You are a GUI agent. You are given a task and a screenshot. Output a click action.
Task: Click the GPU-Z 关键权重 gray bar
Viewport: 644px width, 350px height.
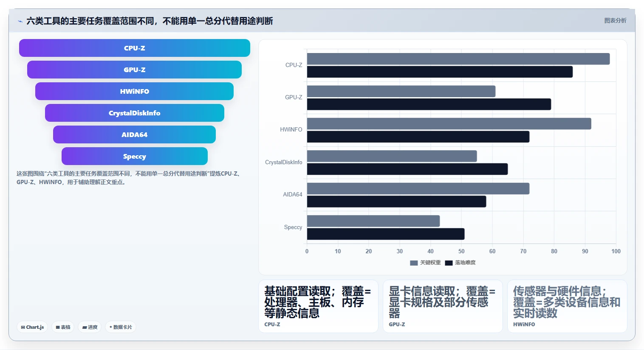point(401,91)
